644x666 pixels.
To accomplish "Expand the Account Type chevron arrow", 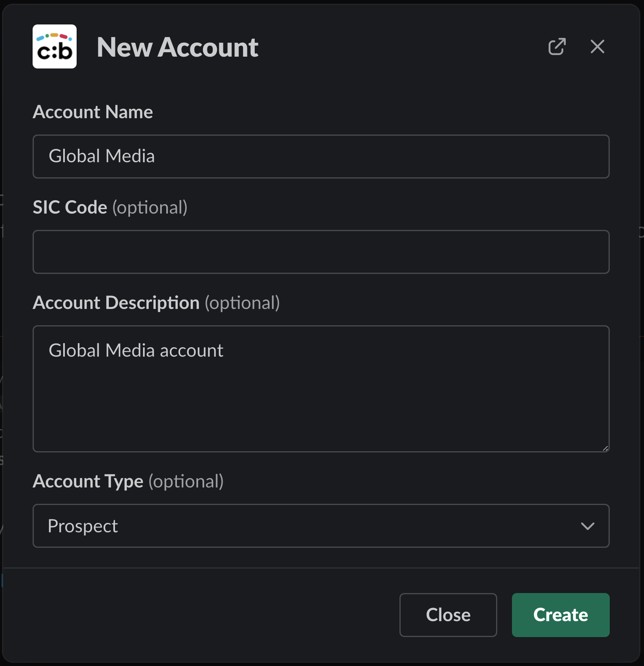I will pyautogui.click(x=587, y=526).
